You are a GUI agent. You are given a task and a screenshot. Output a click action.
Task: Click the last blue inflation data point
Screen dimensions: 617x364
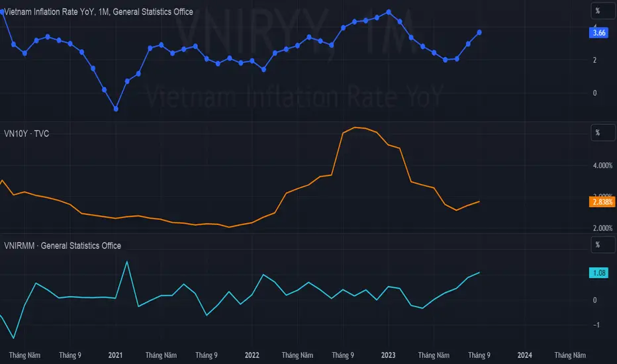479,32
